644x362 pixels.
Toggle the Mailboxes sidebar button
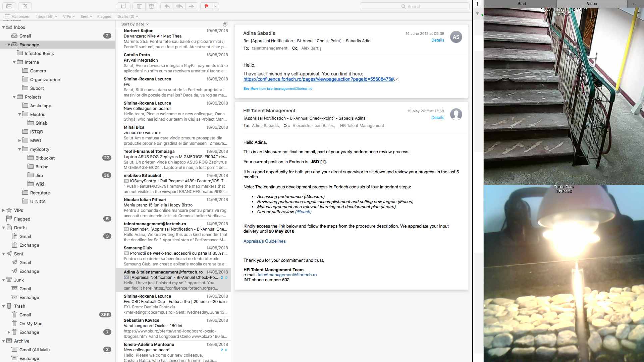click(x=17, y=16)
